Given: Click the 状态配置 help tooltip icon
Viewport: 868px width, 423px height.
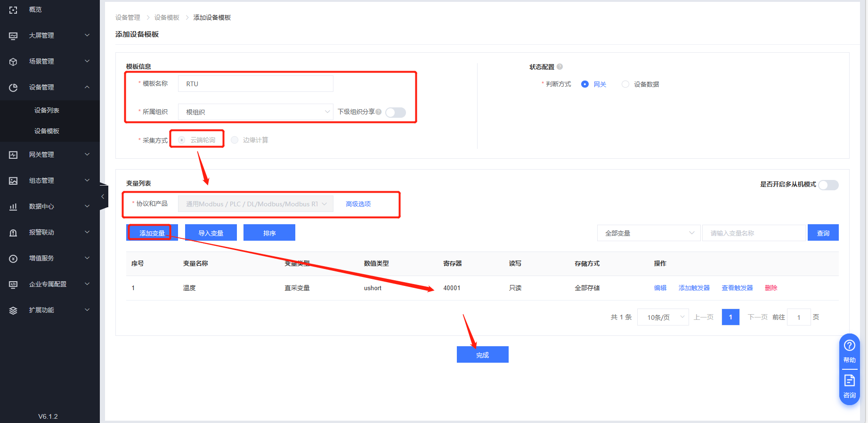Looking at the screenshot, I should pos(560,67).
